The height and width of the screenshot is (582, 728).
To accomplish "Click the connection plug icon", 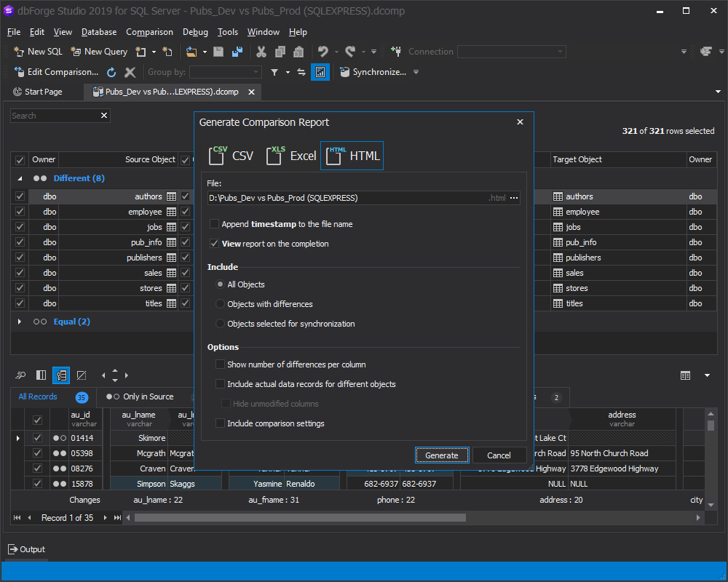I will (x=396, y=52).
